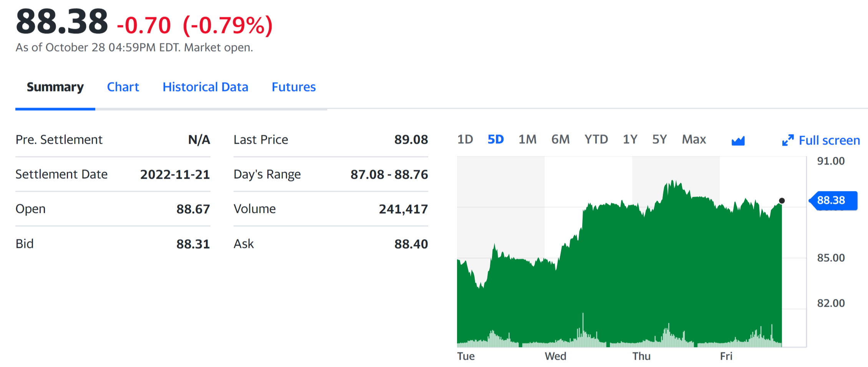Choose the 6M chart range
Image resolution: width=868 pixels, height=367 pixels.
[x=561, y=139]
